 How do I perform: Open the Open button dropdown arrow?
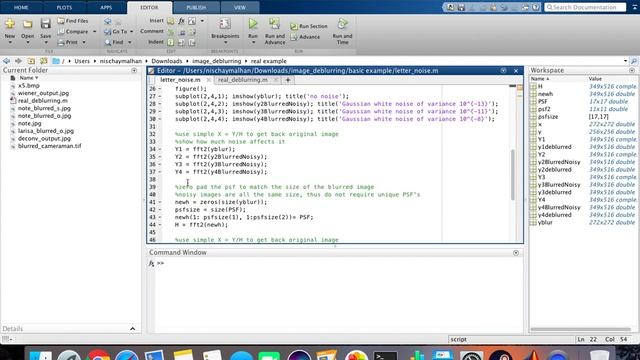(27, 42)
